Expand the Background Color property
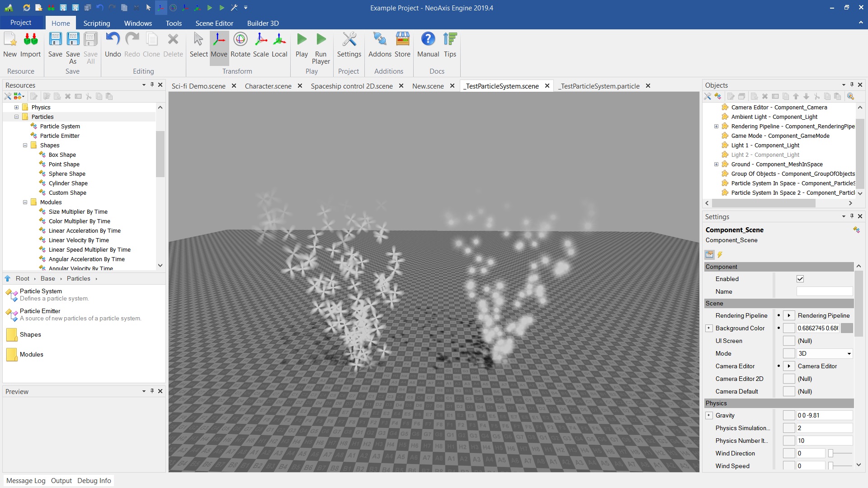The width and height of the screenshot is (868, 488). [x=709, y=328]
